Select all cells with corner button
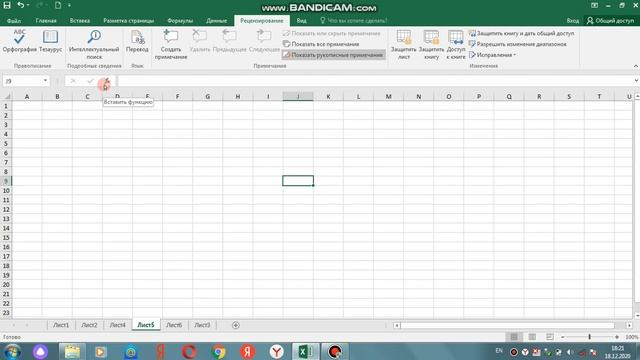 [6, 96]
